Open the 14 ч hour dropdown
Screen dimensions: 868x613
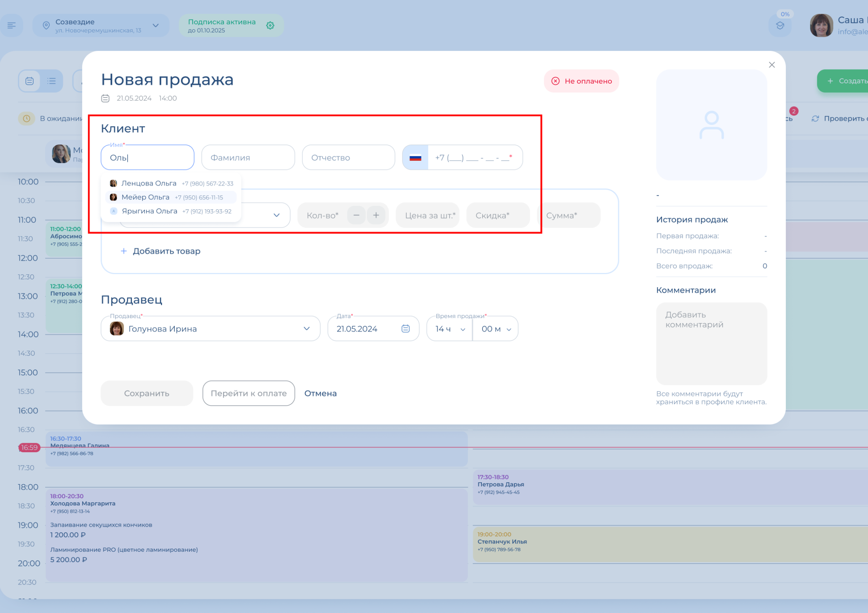pyautogui.click(x=449, y=329)
